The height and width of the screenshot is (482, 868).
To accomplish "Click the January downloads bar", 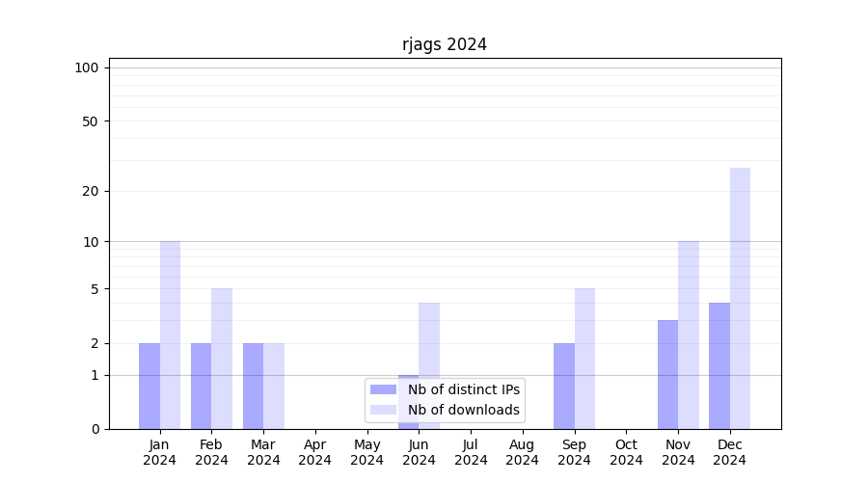I will click(170, 335).
